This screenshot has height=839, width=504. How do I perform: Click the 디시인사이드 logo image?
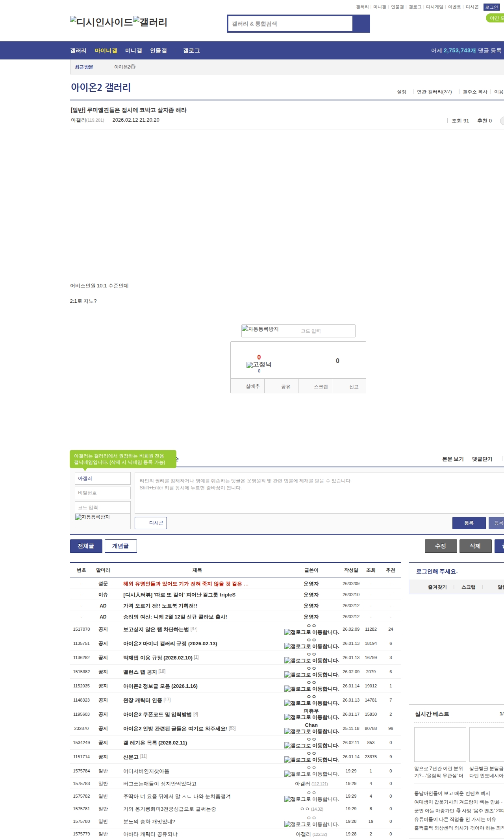101,22
